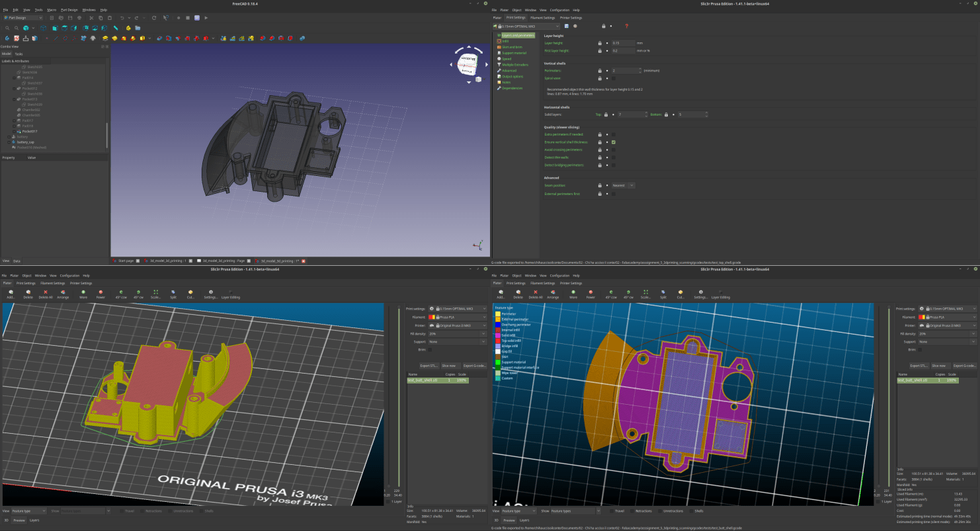Switch to Layers tab in right Plater window
This screenshot has height=531, width=980.
[x=524, y=520]
